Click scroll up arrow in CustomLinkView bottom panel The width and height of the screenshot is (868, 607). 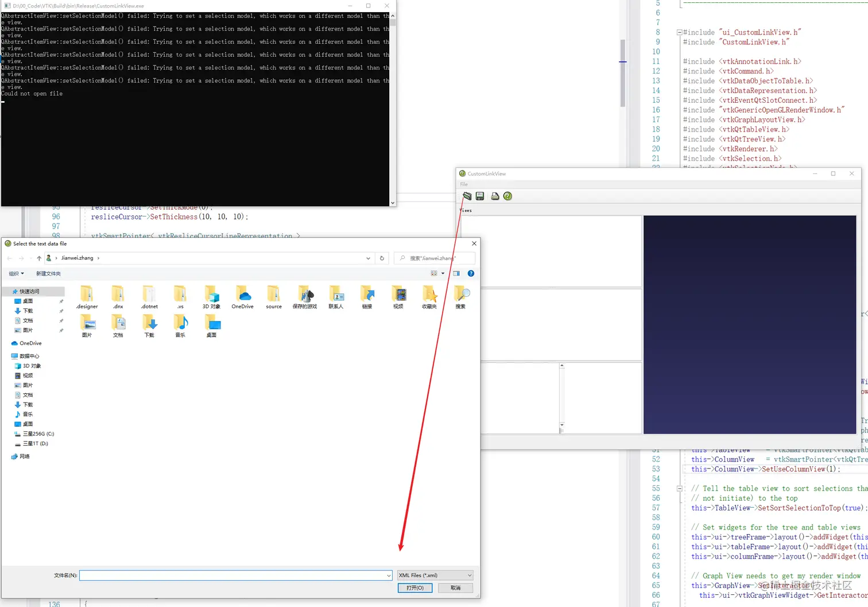tap(561, 366)
